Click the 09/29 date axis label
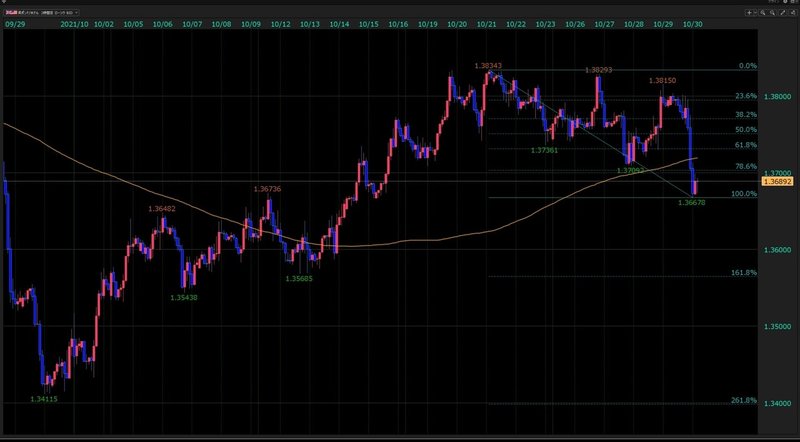This screenshot has width=800, height=442. pyautogui.click(x=13, y=24)
